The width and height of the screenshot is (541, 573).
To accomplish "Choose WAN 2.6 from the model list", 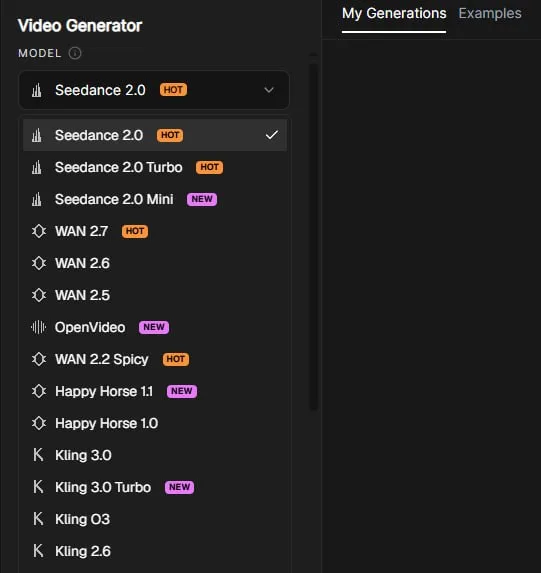I will click(155, 263).
